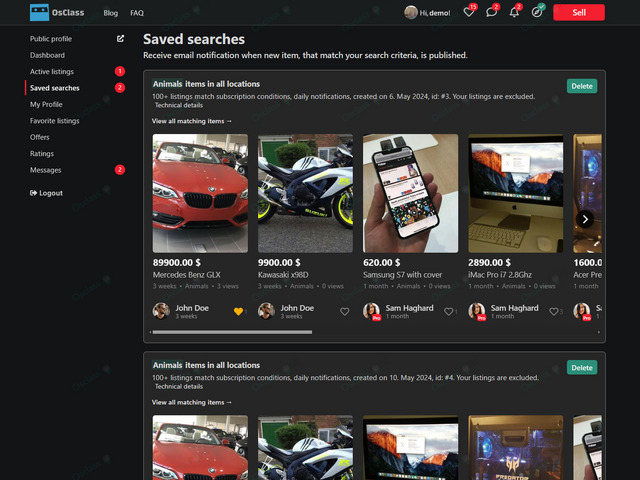
Task: Delete the saved search id #4
Action: pos(582,368)
